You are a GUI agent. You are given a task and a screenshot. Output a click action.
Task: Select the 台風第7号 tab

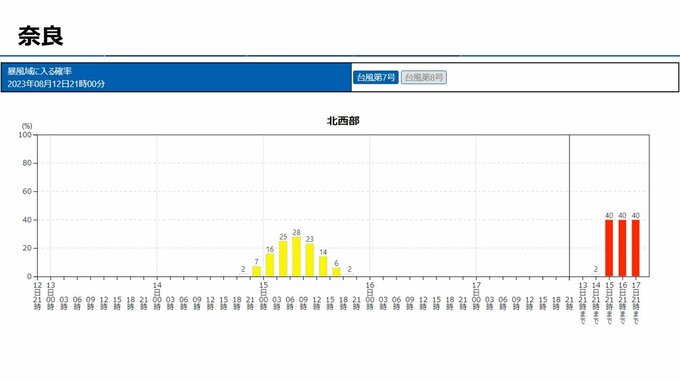[375, 78]
